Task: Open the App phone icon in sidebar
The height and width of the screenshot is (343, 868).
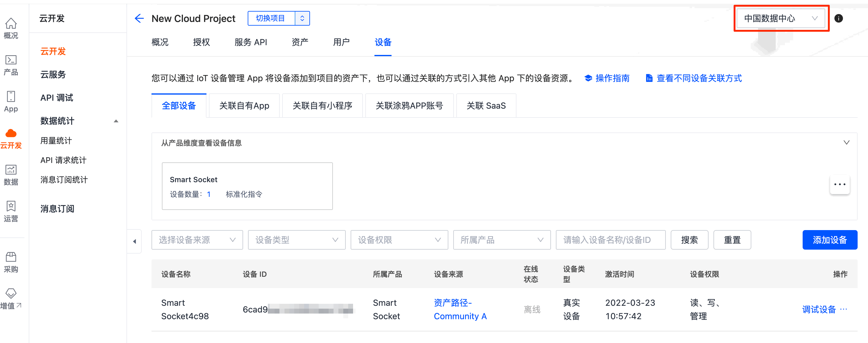Action: pos(11,97)
